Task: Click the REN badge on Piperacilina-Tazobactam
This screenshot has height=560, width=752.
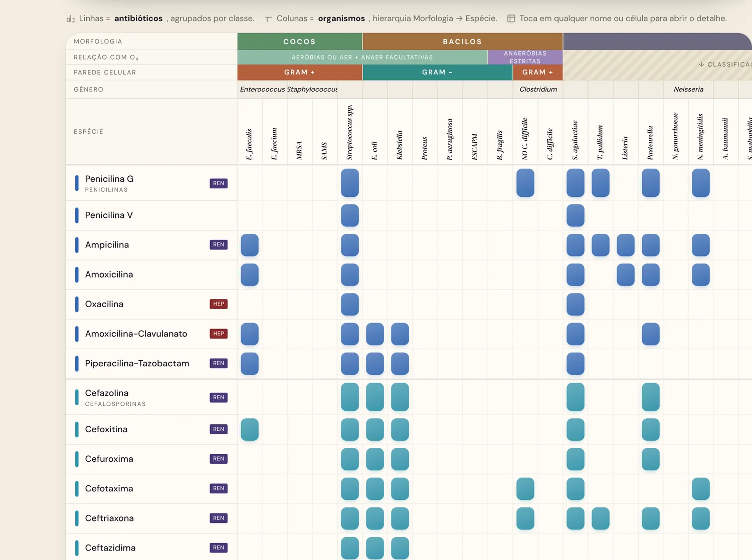Action: pos(219,363)
